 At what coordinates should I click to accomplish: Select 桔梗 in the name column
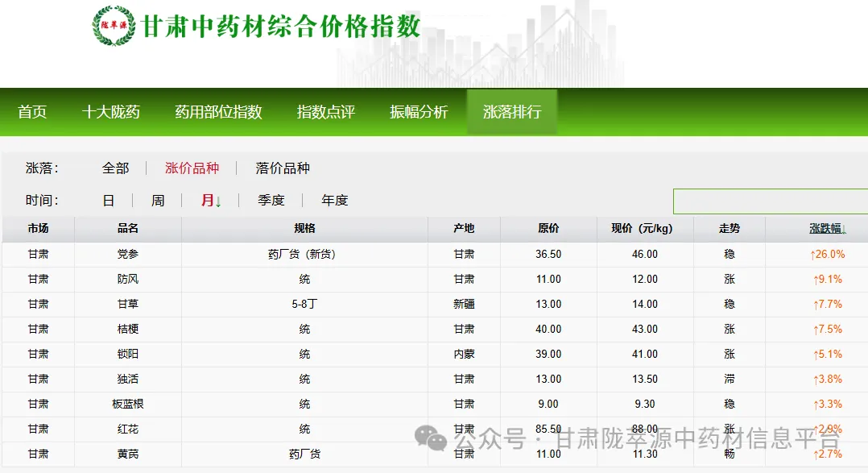pos(128,329)
